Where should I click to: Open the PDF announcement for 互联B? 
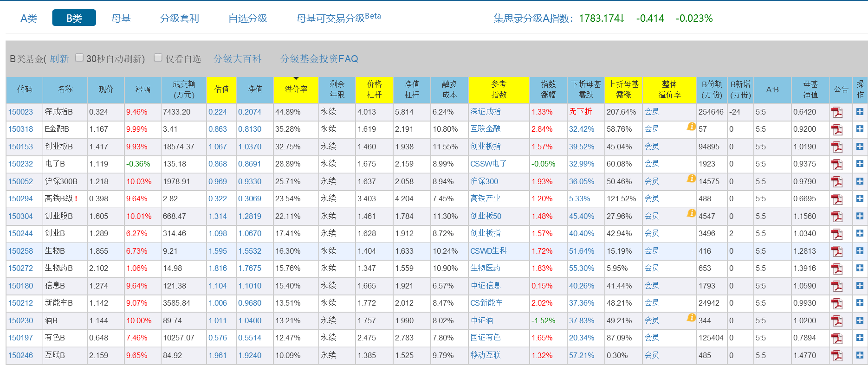pyautogui.click(x=837, y=356)
